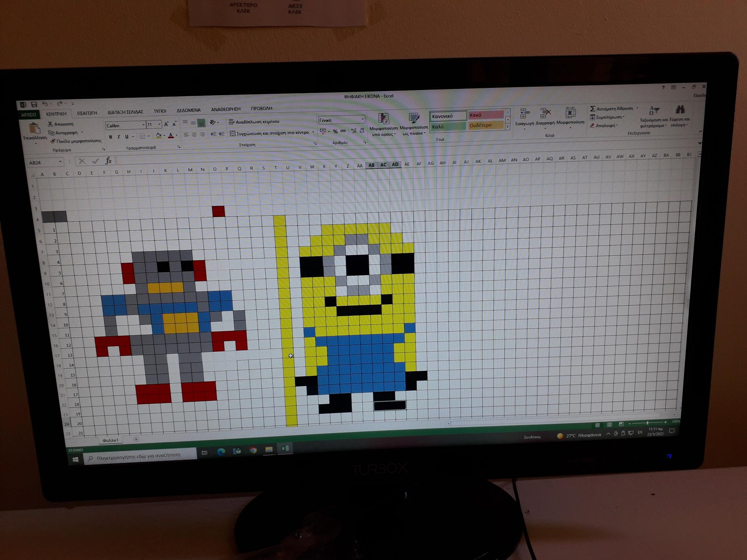Click the Απαλοιφή clear button
Image resolution: width=747 pixels, height=560 pixels.
click(604, 126)
